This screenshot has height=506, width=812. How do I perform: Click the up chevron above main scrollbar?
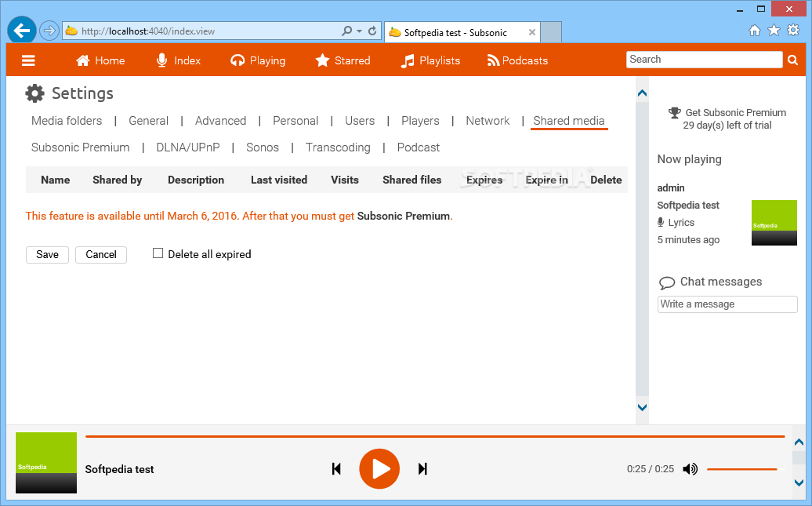pos(642,93)
